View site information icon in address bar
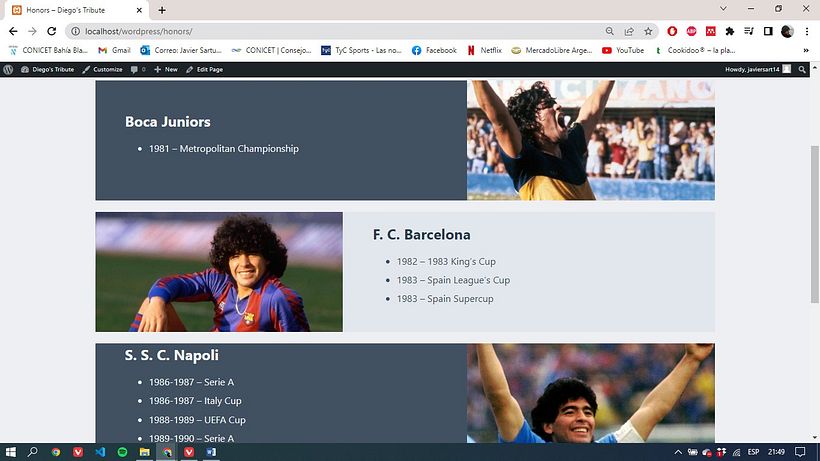The width and height of the screenshot is (820, 461). (x=75, y=31)
